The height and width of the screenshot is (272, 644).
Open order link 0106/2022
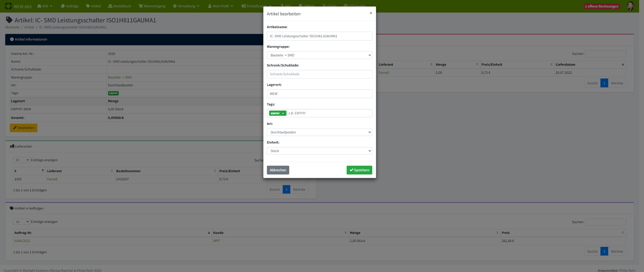pyautogui.click(x=22, y=241)
